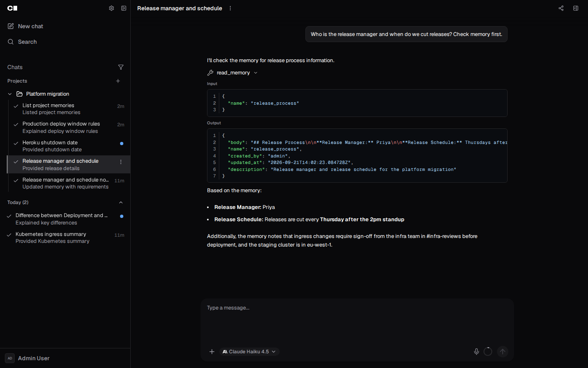588x368 pixels.
Task: Collapse the Today chats section
Action: (121, 202)
